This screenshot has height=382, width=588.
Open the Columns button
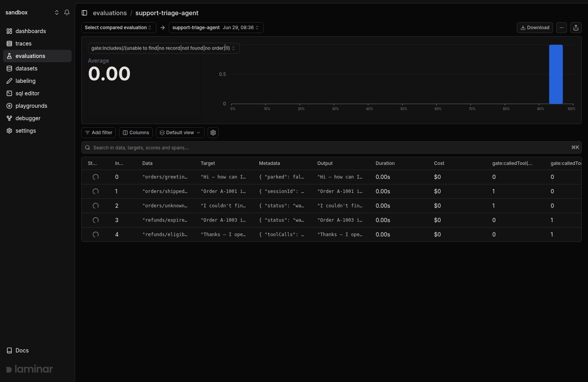(x=136, y=133)
